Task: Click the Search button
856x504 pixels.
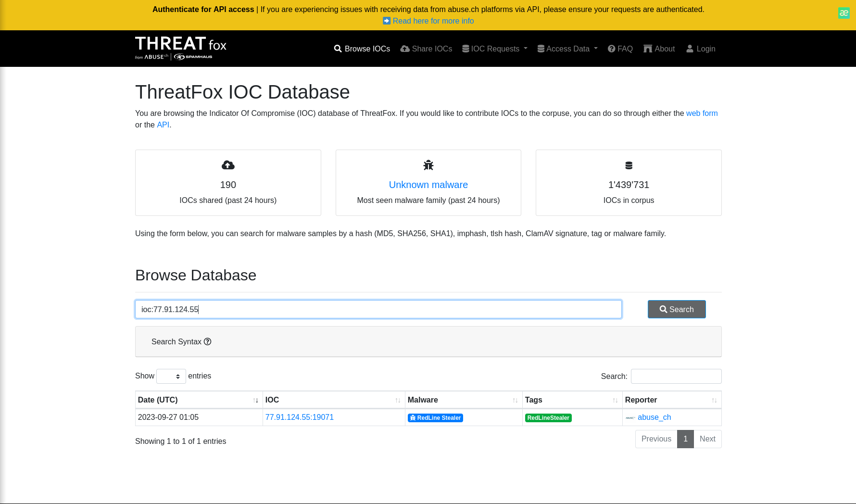Action: [x=677, y=309]
